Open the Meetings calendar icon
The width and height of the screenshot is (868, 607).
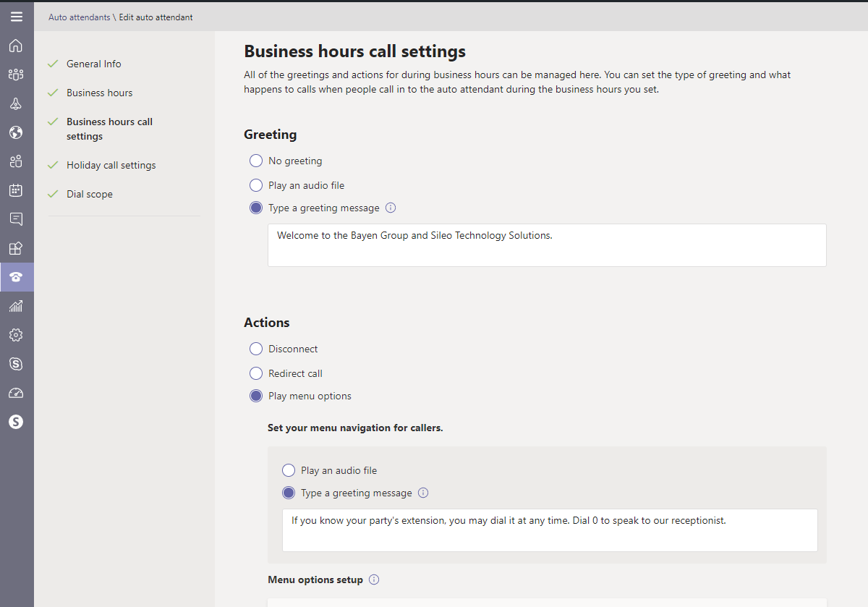pyautogui.click(x=16, y=190)
